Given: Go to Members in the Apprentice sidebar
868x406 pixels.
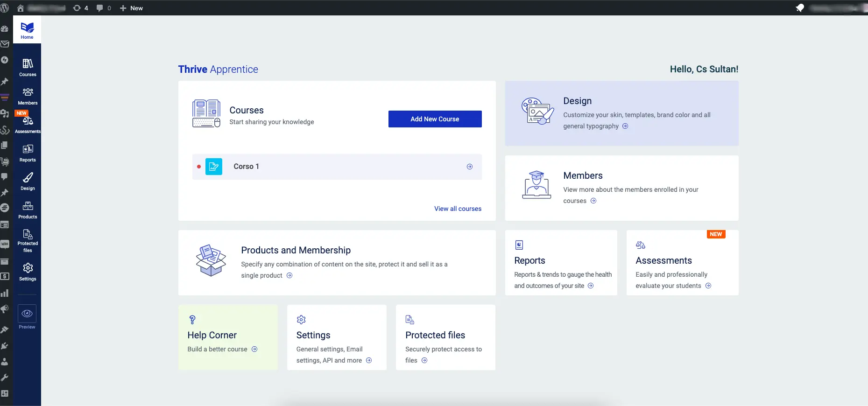Looking at the screenshot, I should [x=28, y=96].
